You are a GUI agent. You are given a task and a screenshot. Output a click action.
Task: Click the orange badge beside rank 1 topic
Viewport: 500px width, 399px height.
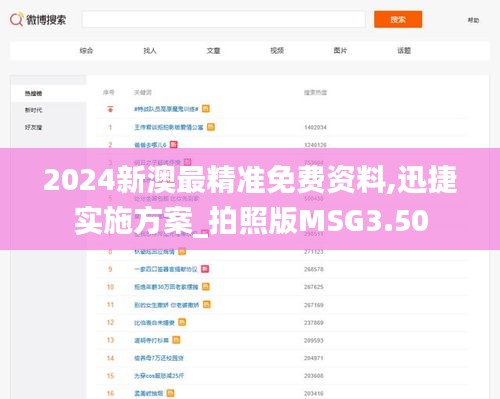coord(211,127)
